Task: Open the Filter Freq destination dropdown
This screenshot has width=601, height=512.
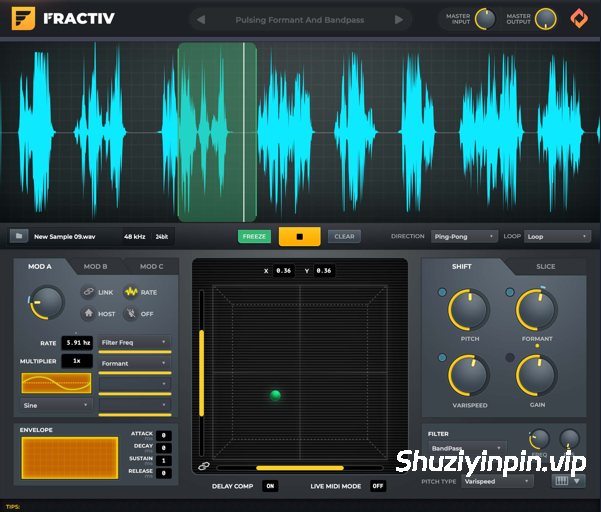Action: [x=135, y=342]
